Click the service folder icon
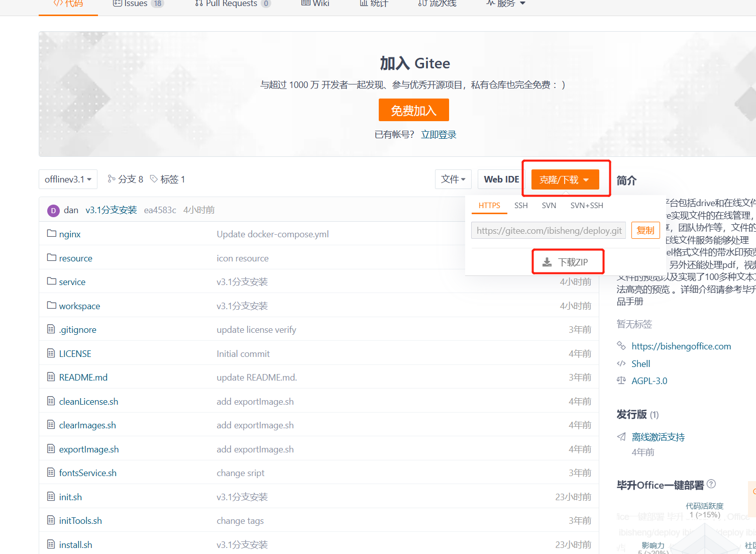The width and height of the screenshot is (756, 554). 51,282
